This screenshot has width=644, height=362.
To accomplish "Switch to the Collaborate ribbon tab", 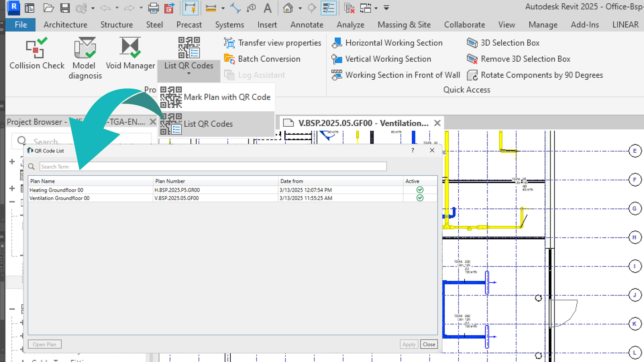I will pyautogui.click(x=465, y=25).
